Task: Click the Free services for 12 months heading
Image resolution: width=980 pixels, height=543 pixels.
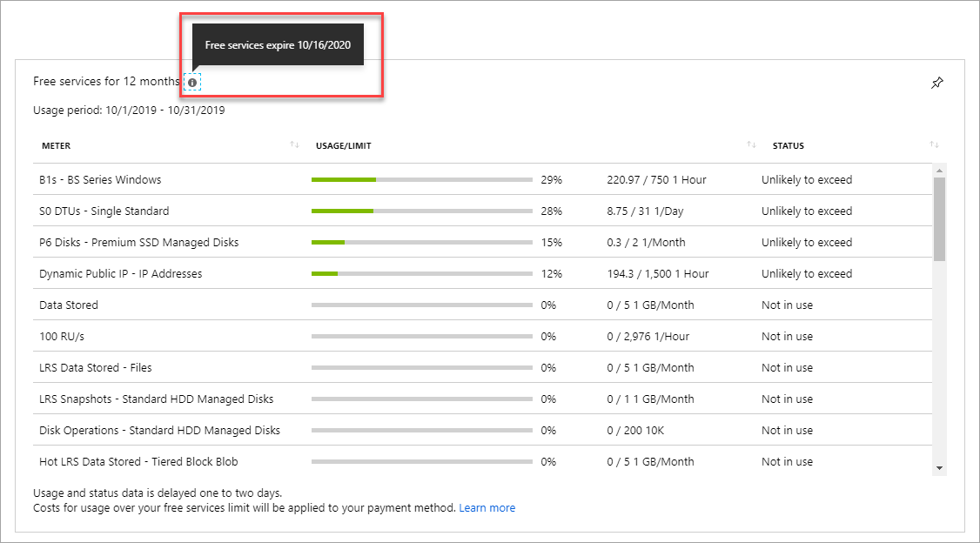Action: [x=105, y=81]
